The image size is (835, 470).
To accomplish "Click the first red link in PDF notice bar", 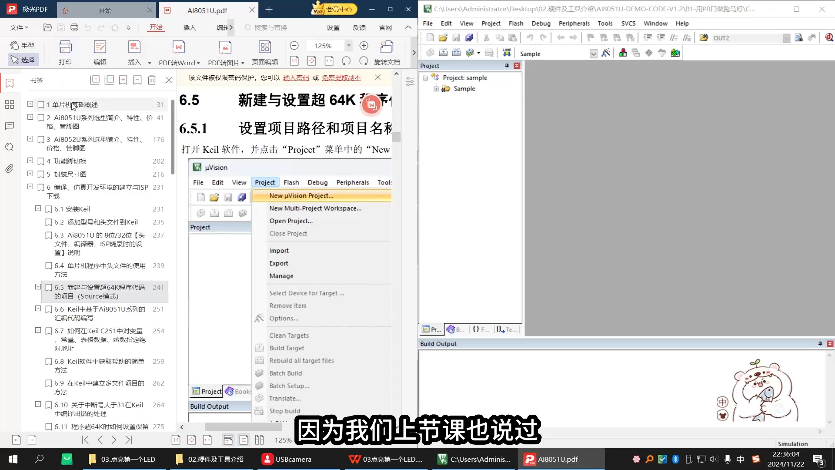I will (x=296, y=78).
